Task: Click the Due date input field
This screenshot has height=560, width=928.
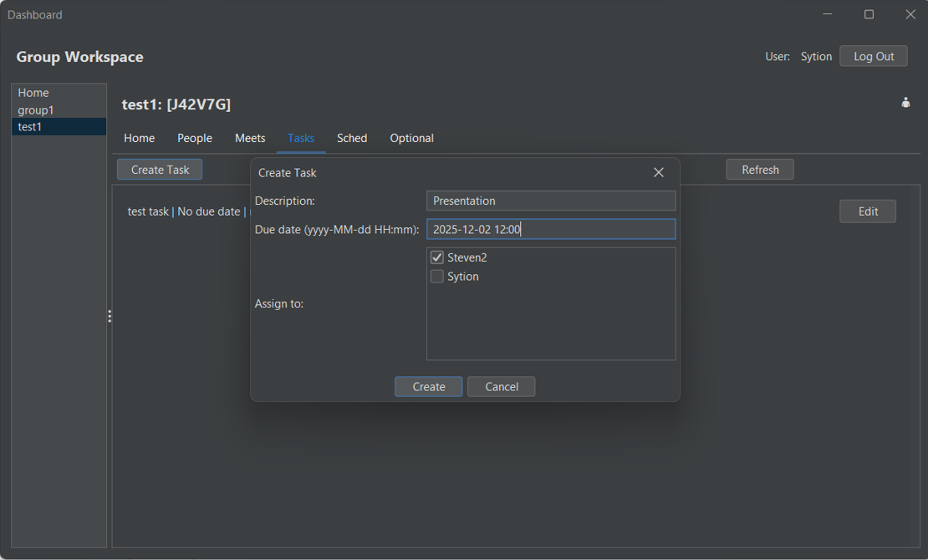Action: pos(551,229)
